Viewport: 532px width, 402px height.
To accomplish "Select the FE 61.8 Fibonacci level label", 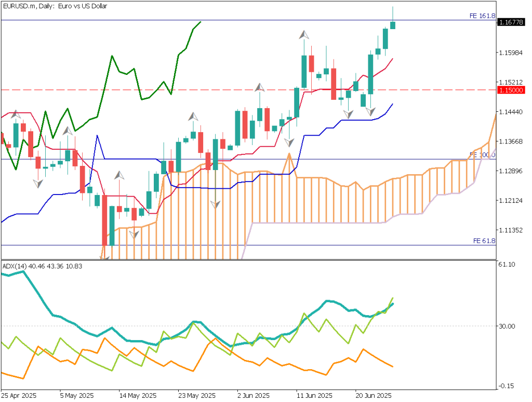I will pyautogui.click(x=484, y=241).
